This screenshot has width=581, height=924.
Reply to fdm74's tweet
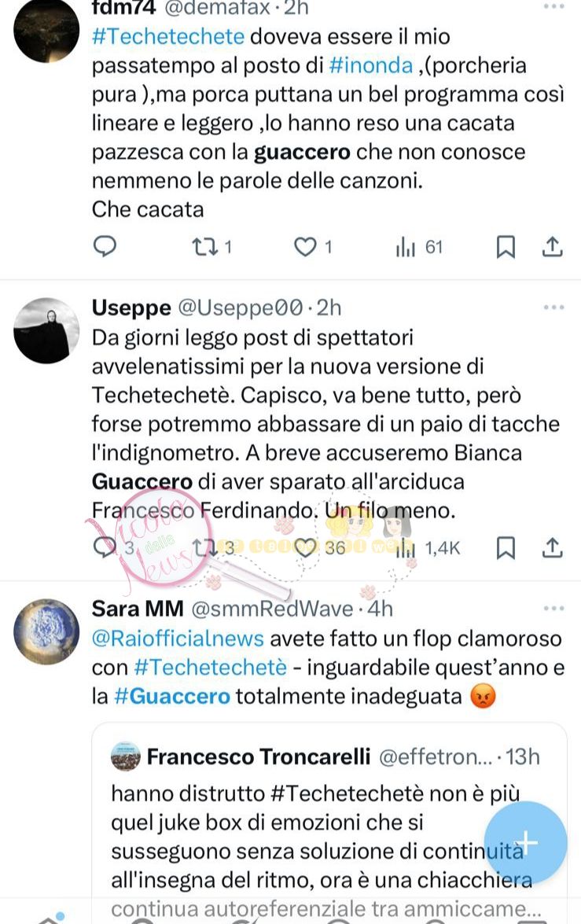105,246
